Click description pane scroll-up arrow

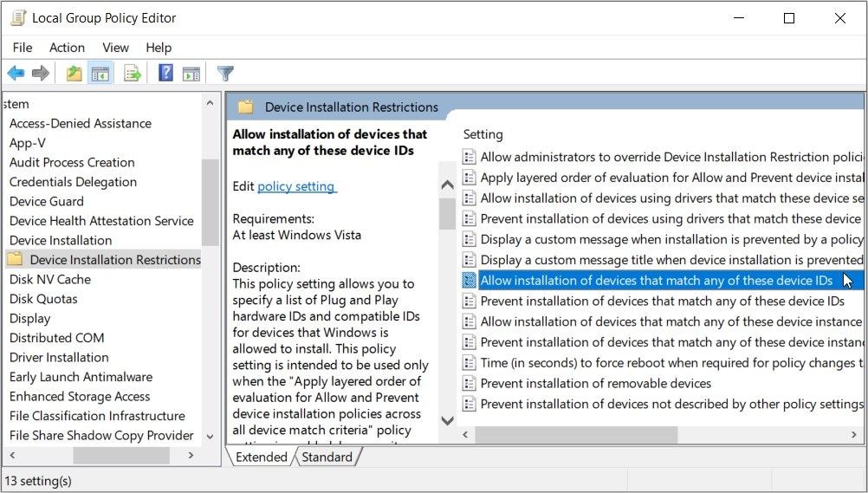(x=447, y=185)
